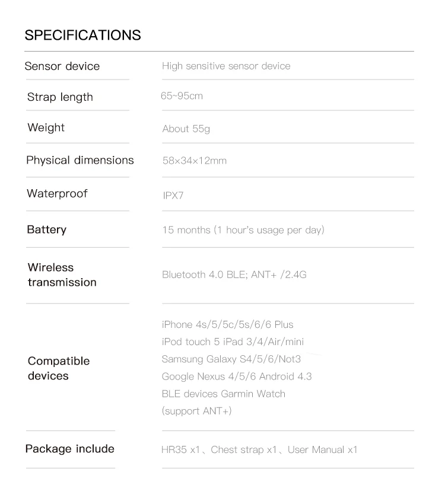Select the Sensor device label
This screenshot has height=504, width=445.
tap(62, 66)
